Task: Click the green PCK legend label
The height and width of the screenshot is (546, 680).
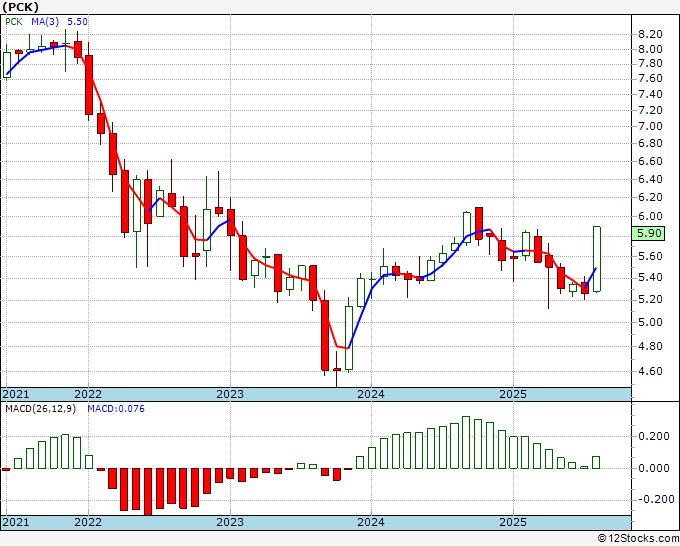Action: [x=14, y=22]
